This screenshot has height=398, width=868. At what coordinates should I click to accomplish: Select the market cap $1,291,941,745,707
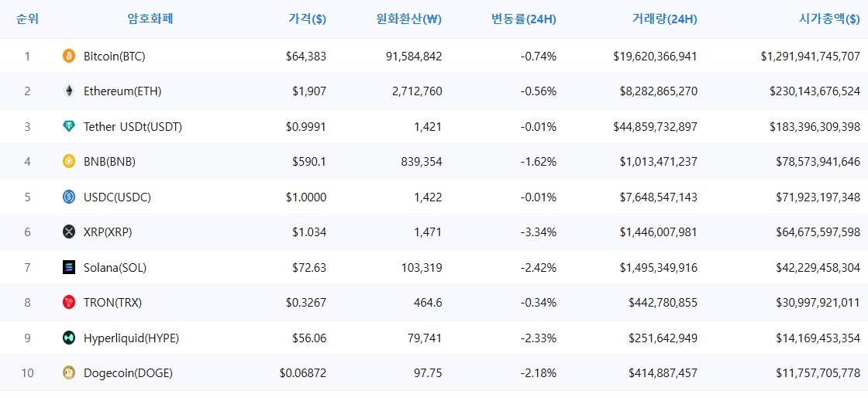(811, 56)
